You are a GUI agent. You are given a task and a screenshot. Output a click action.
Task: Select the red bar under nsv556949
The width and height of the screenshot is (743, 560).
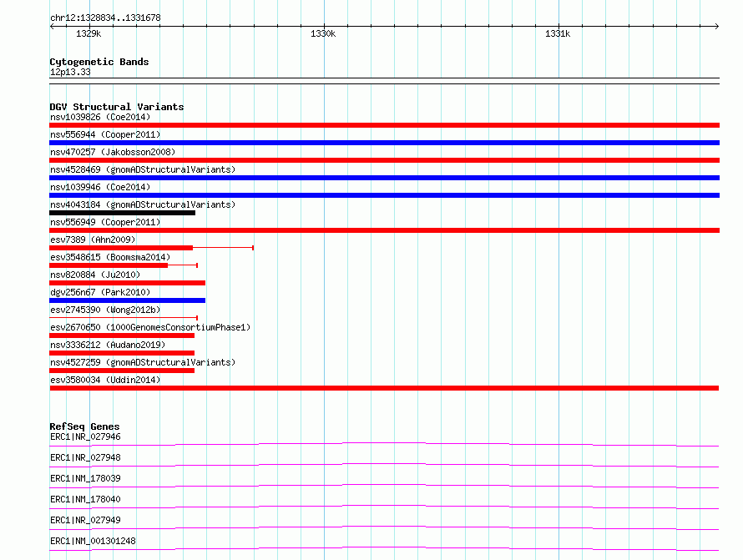pyautogui.click(x=384, y=230)
